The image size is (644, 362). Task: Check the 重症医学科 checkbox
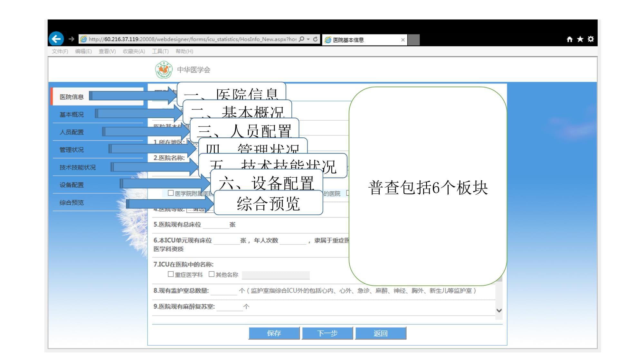pyautogui.click(x=171, y=274)
